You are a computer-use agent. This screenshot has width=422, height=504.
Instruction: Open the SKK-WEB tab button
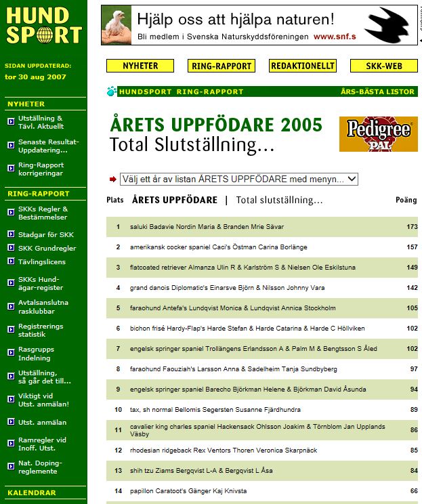pyautogui.click(x=384, y=66)
